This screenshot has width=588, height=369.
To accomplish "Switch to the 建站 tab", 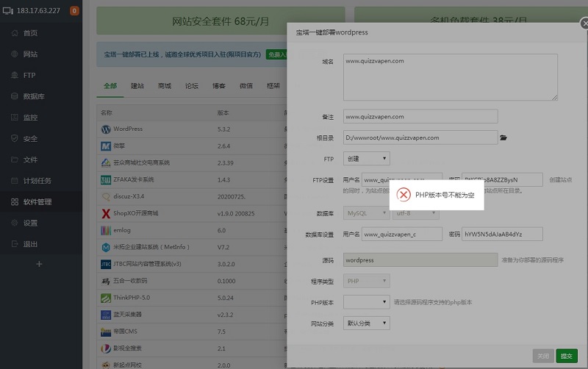I will tap(137, 86).
